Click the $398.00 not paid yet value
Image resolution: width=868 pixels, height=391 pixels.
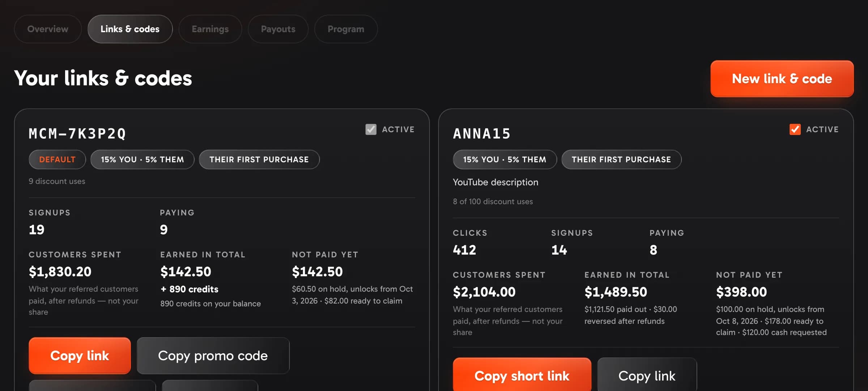click(741, 292)
